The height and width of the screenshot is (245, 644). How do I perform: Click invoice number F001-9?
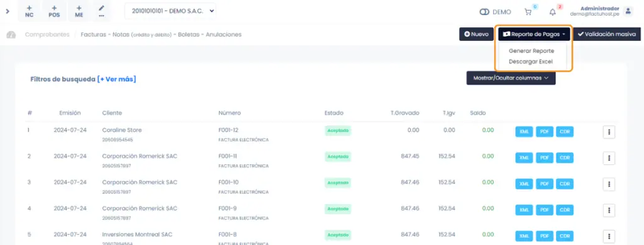click(227, 208)
